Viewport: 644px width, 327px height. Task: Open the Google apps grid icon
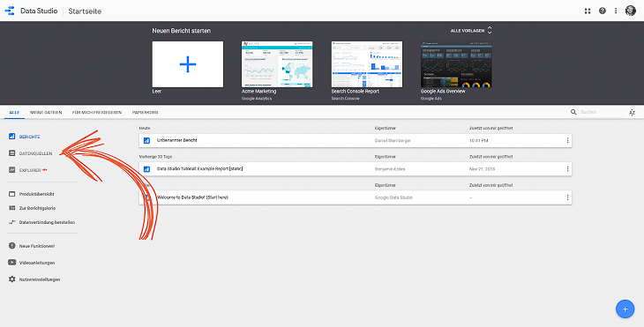point(588,11)
